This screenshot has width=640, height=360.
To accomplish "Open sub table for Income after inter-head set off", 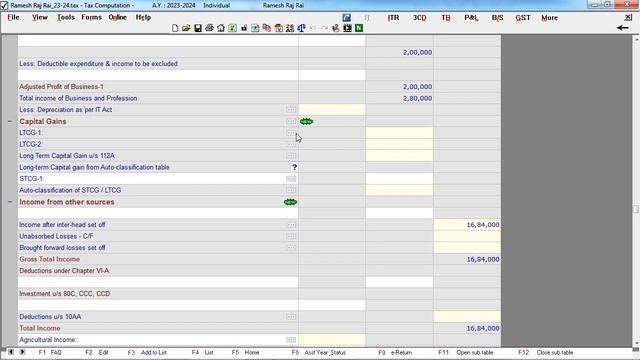I will click(x=291, y=225).
